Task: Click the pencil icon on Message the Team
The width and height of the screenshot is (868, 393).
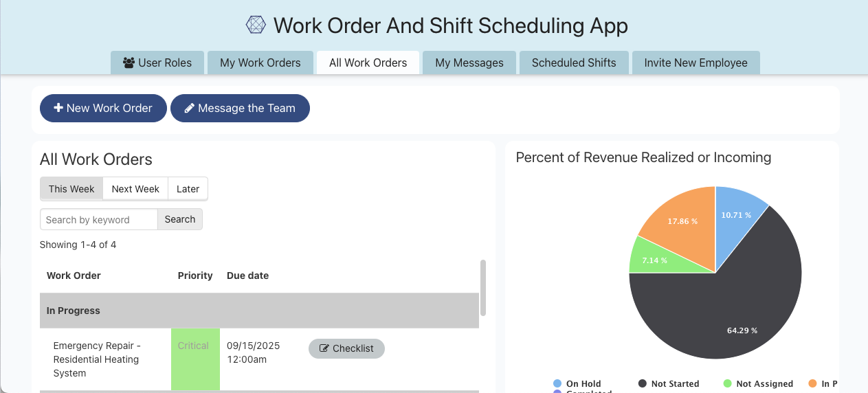Action: tap(189, 108)
